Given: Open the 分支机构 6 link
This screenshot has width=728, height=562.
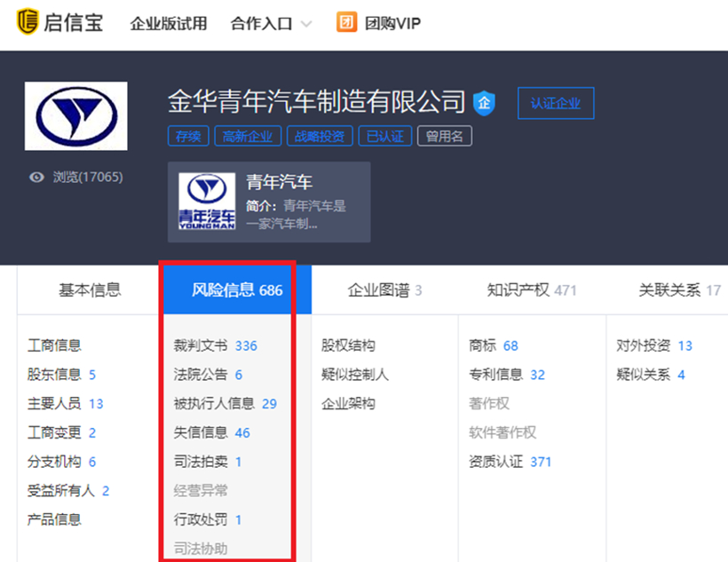Looking at the screenshot, I should tap(61, 461).
